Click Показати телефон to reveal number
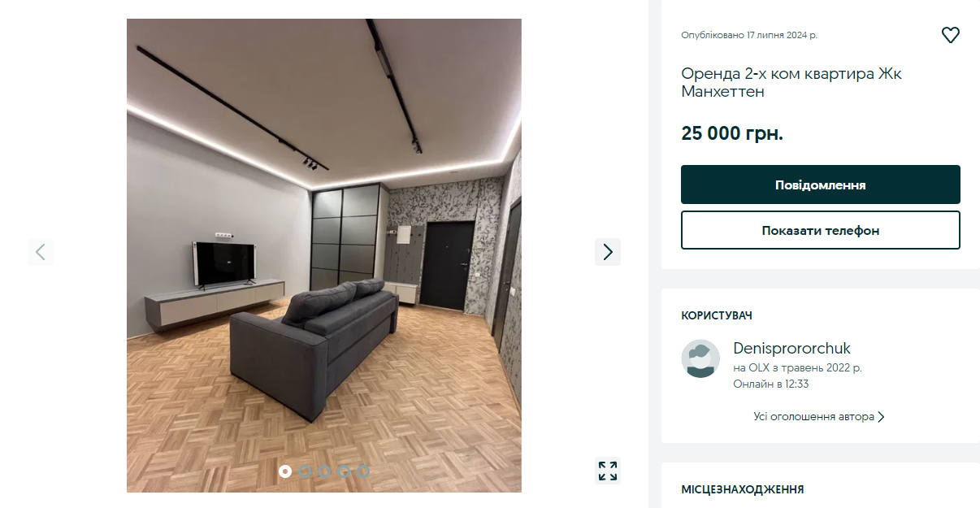Image resolution: width=980 pixels, height=508 pixels. (x=821, y=230)
